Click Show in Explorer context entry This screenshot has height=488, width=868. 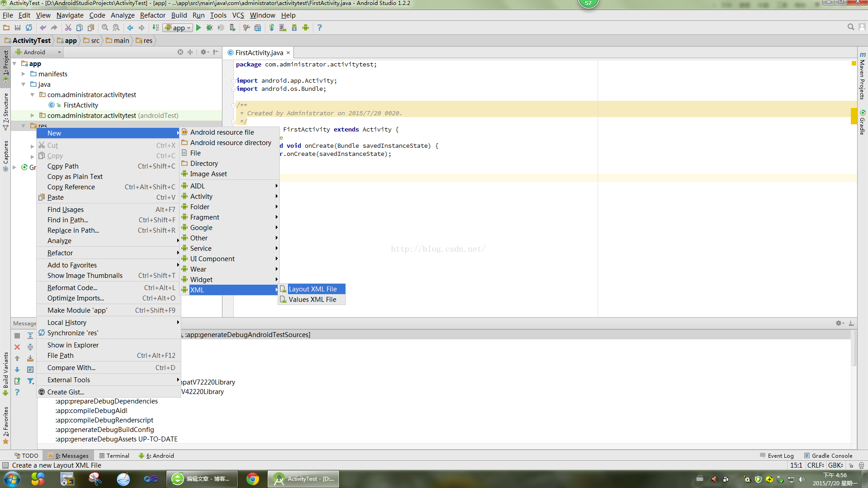tap(108, 345)
